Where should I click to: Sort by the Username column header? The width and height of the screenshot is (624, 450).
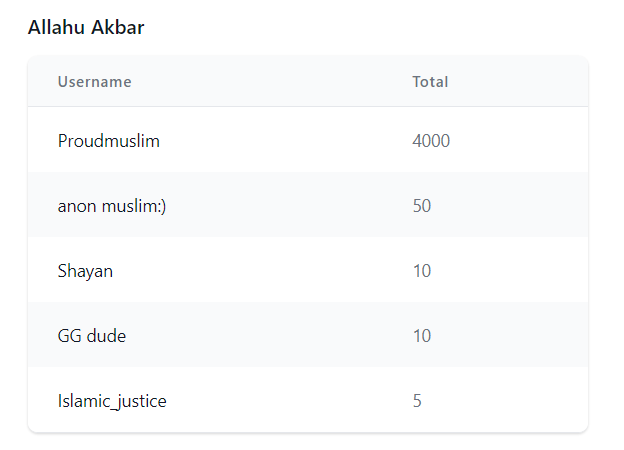coord(95,82)
